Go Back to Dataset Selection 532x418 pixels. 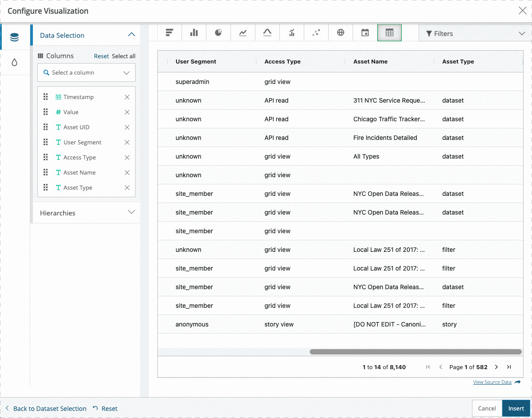tap(46, 409)
